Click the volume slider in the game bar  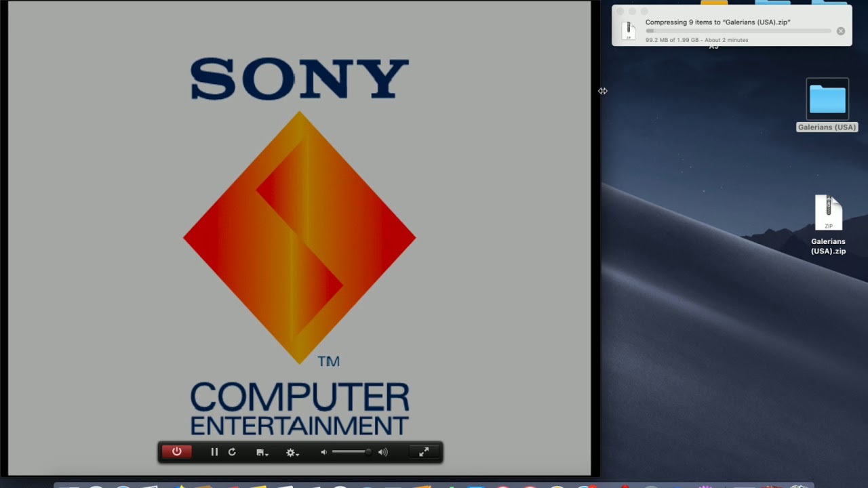tap(351, 452)
